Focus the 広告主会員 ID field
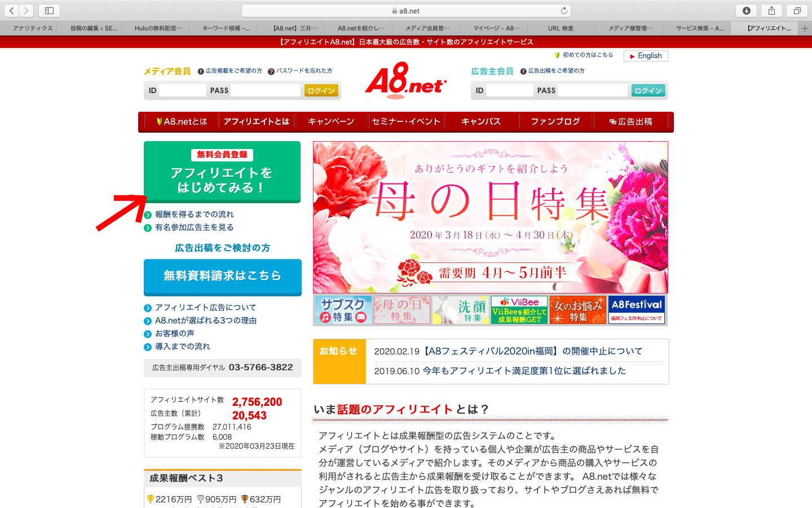 (x=510, y=90)
